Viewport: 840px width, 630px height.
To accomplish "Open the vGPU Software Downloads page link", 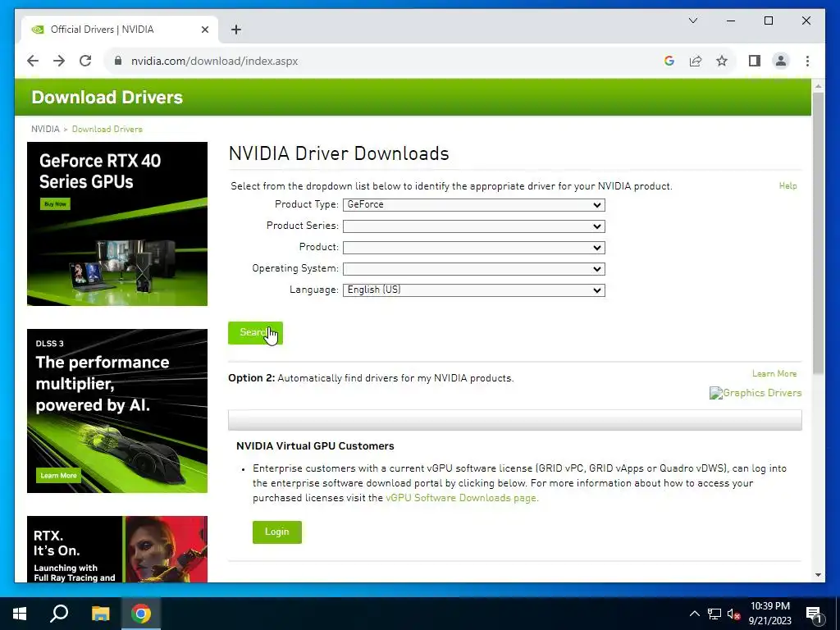I will [462, 498].
